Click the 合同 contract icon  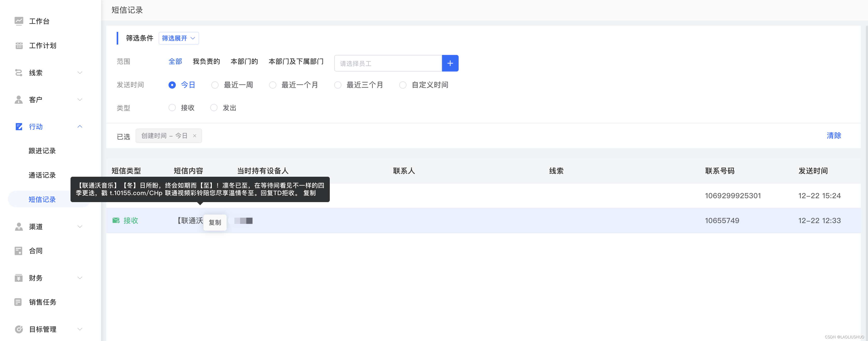click(18, 251)
